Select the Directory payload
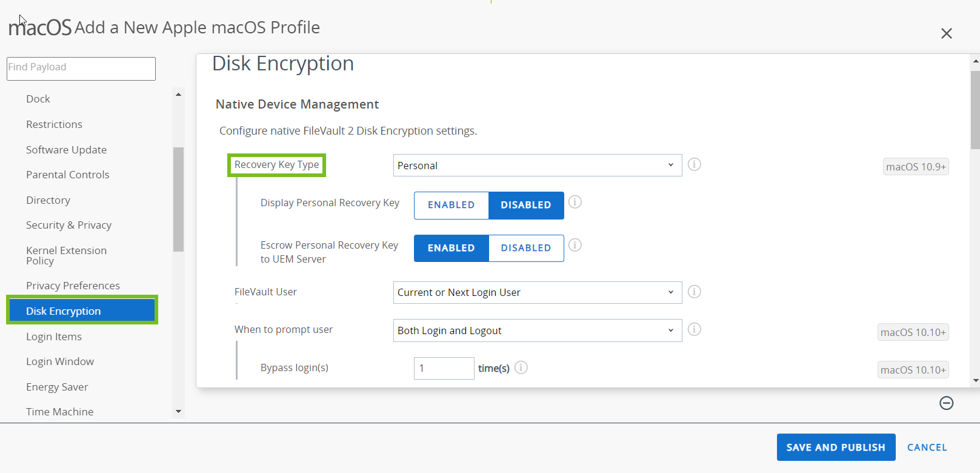This screenshot has height=473, width=980. click(x=48, y=200)
